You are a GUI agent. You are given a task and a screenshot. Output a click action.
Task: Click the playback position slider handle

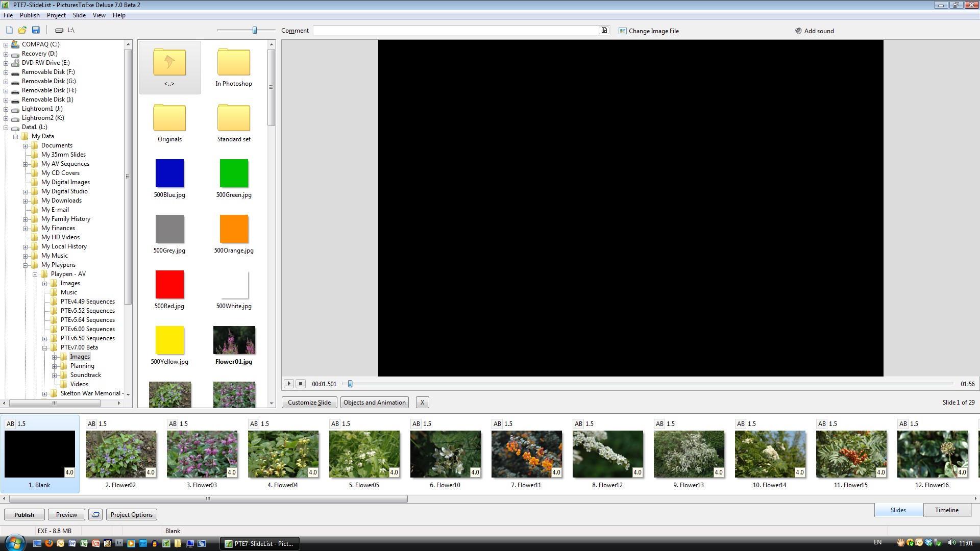(x=350, y=384)
